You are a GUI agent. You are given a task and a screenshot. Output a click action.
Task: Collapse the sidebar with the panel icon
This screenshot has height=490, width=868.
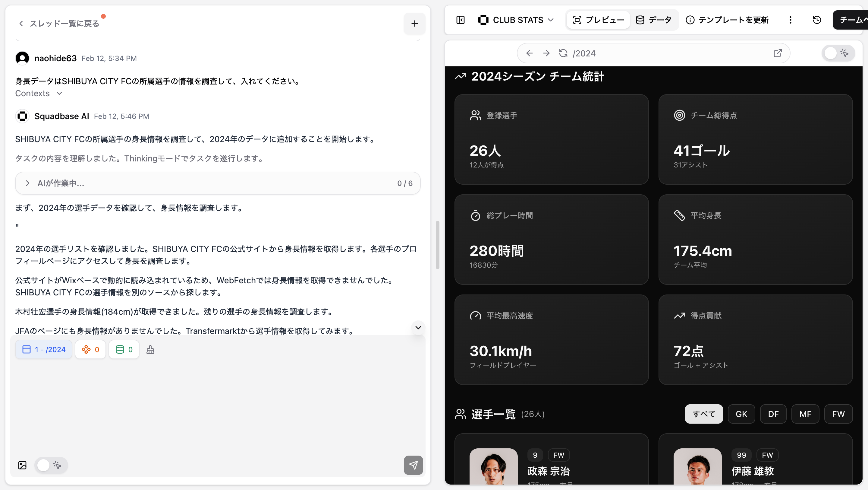[460, 20]
